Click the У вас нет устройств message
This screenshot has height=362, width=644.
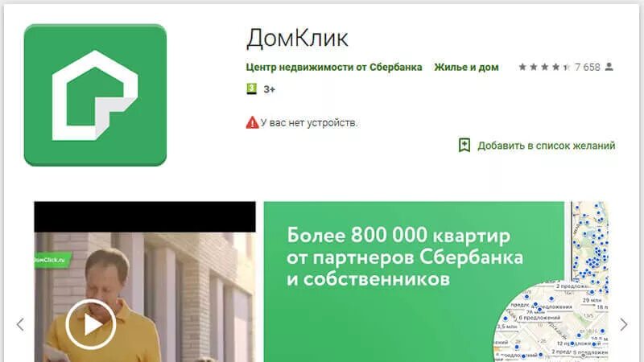[309, 123]
